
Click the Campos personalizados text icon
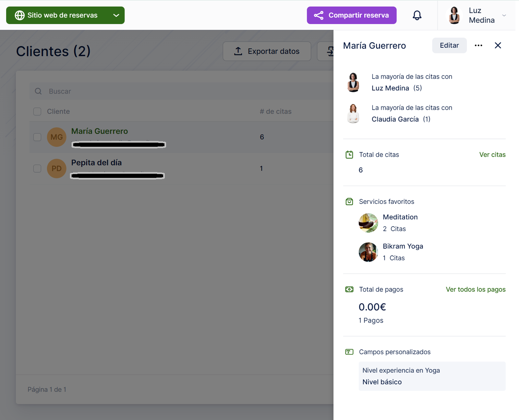click(x=349, y=352)
